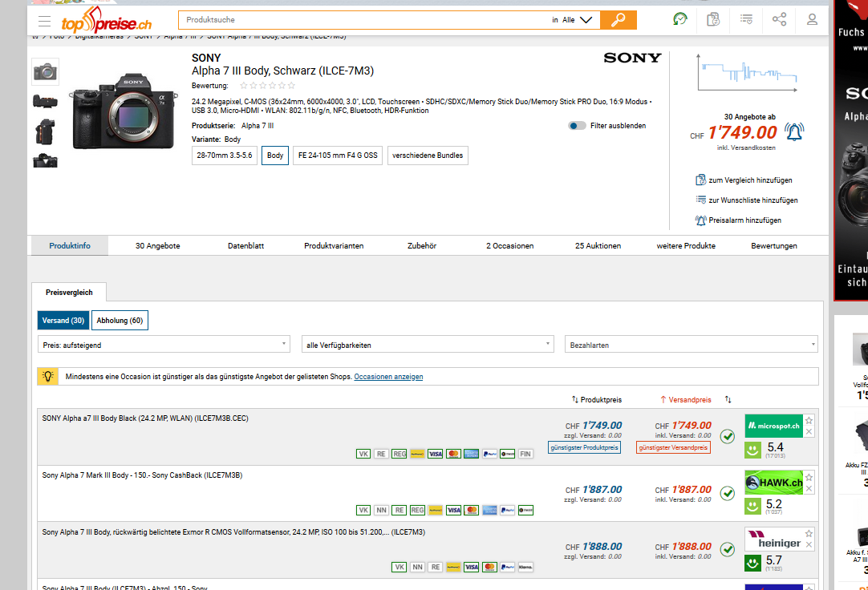Click the share icon in header

(779, 19)
